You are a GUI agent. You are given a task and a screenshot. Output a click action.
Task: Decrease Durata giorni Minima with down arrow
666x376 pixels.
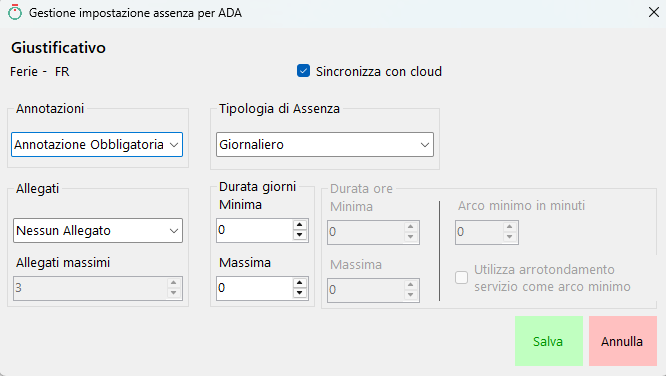point(300,235)
